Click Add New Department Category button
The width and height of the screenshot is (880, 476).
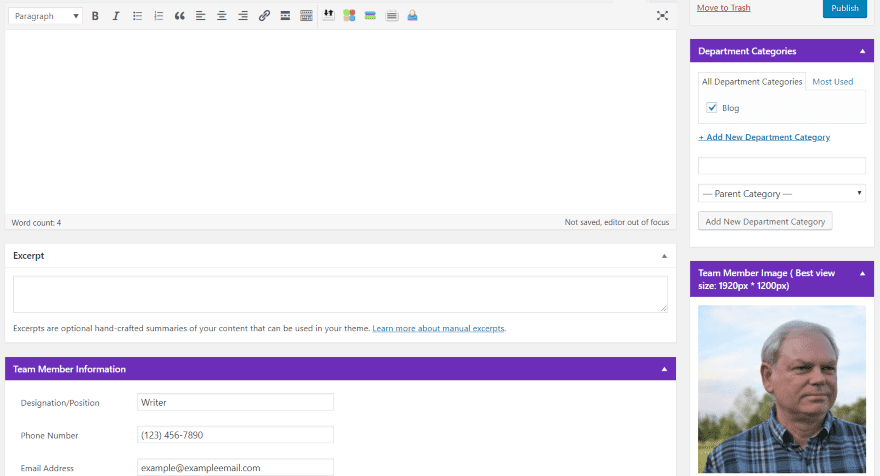[x=765, y=221]
